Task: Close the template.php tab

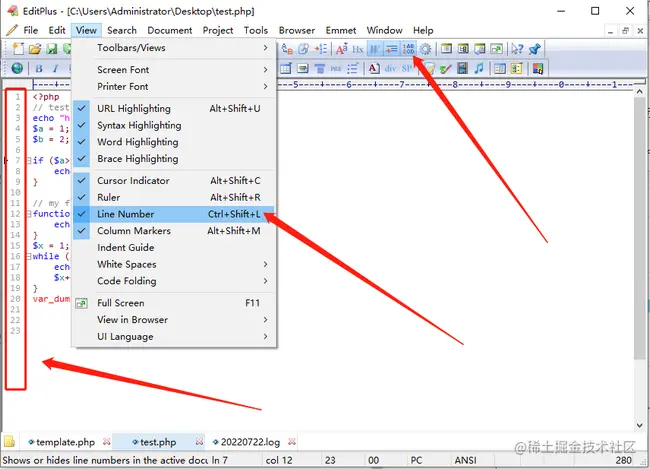Action: pyautogui.click(x=107, y=442)
